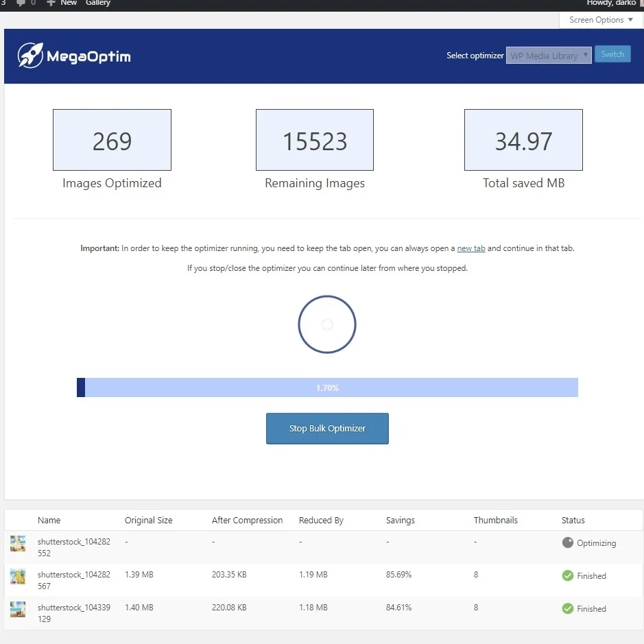Follow the new tab link
The image size is (644, 644).
pos(471,248)
